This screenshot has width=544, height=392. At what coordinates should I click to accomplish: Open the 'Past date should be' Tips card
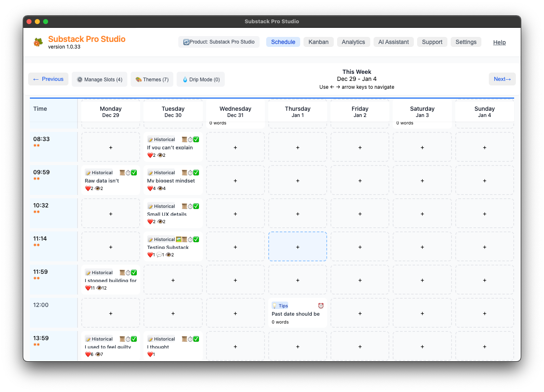[x=298, y=313]
